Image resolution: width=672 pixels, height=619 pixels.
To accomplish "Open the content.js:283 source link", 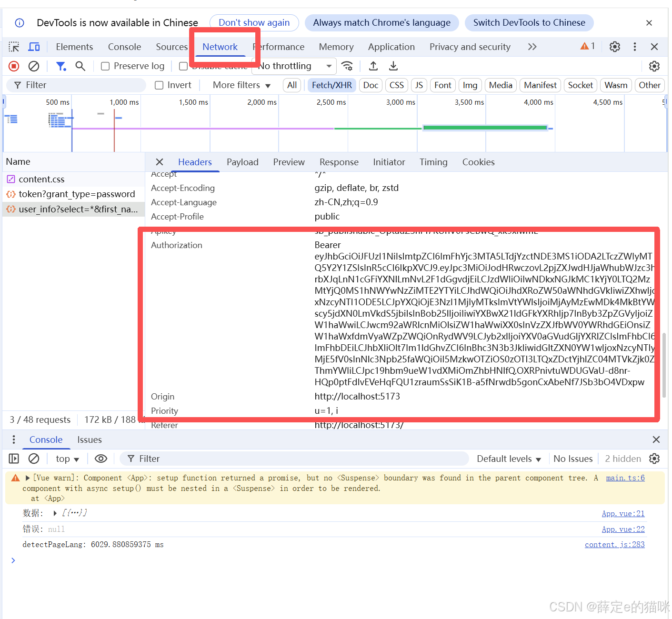I will [x=615, y=545].
